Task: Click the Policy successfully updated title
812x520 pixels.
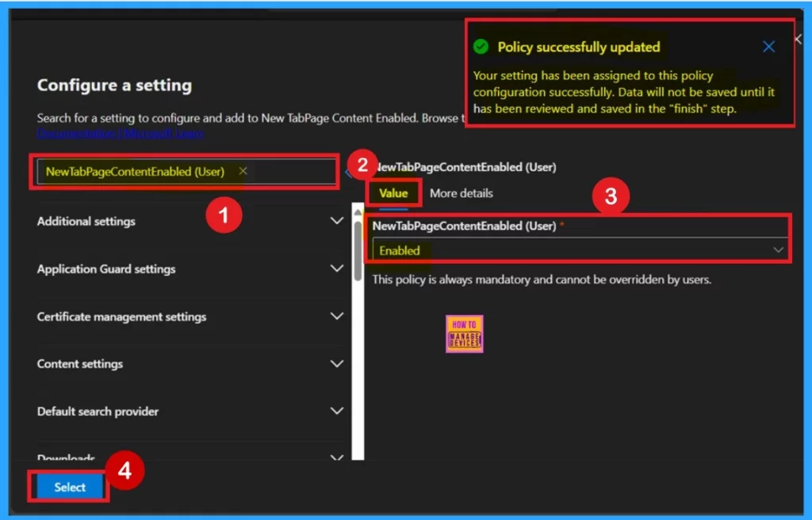Action: 578,47
